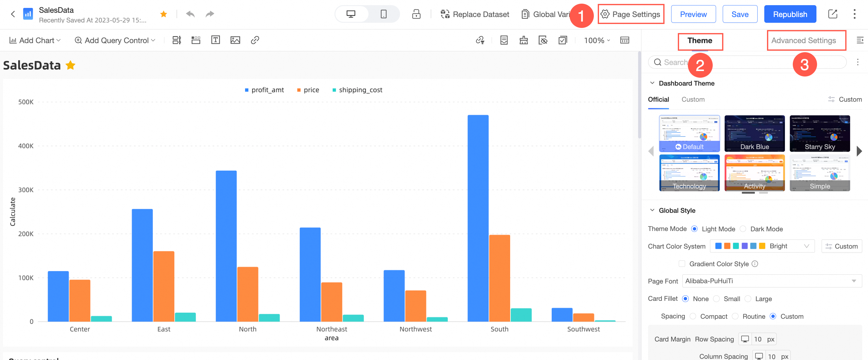Click the undo arrow icon
868x360 pixels.
190,14
